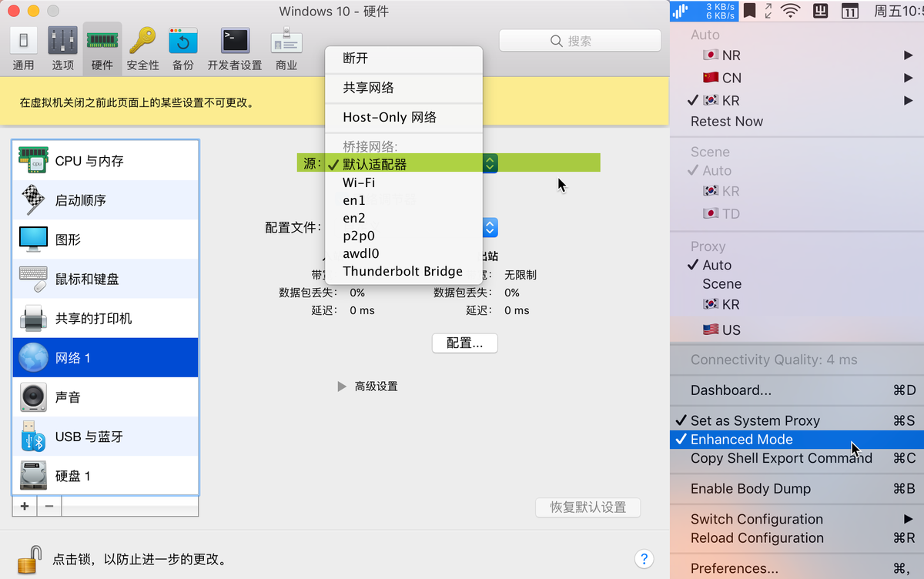Select CPU 与内存 in hardware list
924x579 pixels.
[x=105, y=161]
